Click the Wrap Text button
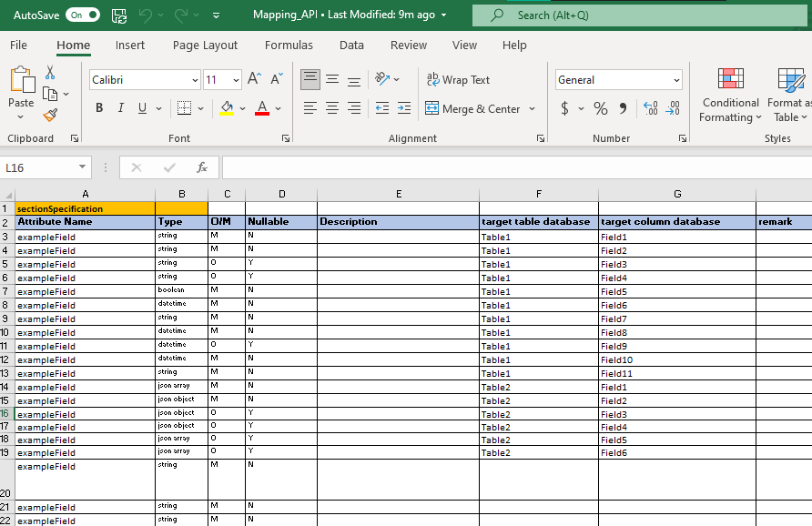The image size is (812, 526). point(458,80)
